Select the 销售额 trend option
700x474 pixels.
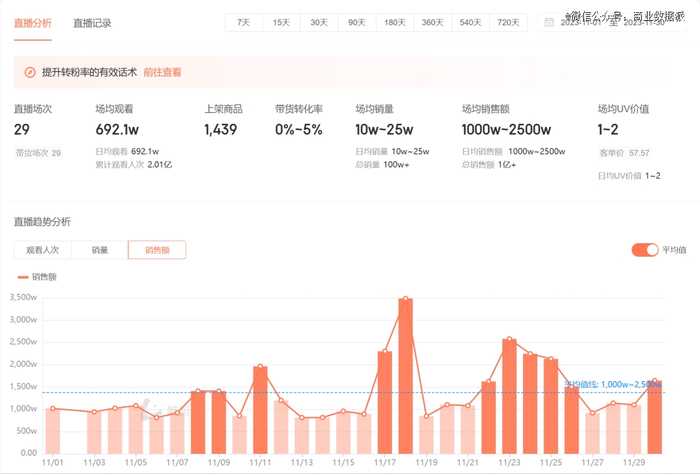[157, 250]
